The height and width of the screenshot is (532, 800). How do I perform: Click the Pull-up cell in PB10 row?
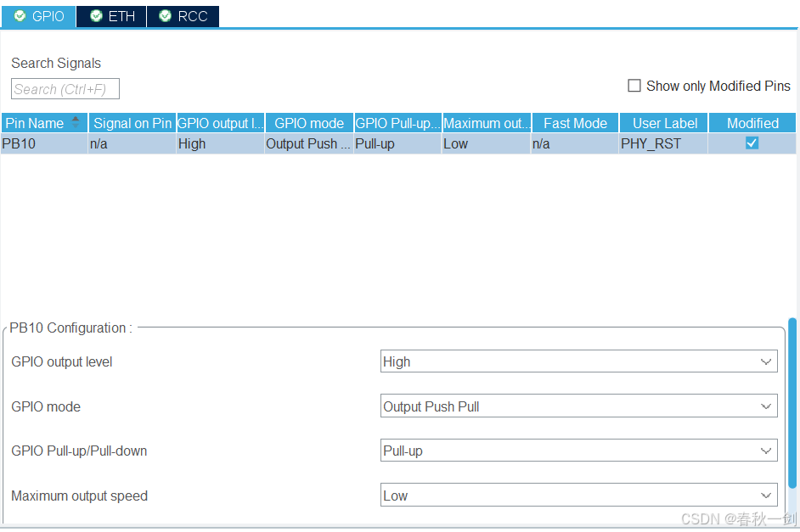(x=398, y=143)
